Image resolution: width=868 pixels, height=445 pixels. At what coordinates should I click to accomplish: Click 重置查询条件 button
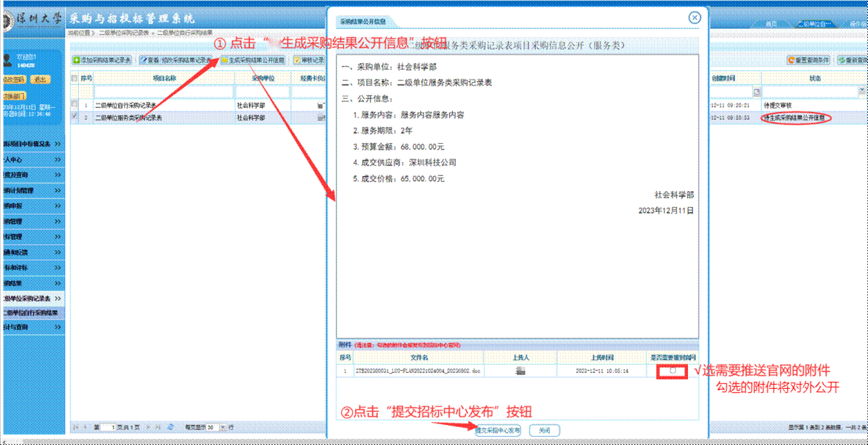(808, 60)
